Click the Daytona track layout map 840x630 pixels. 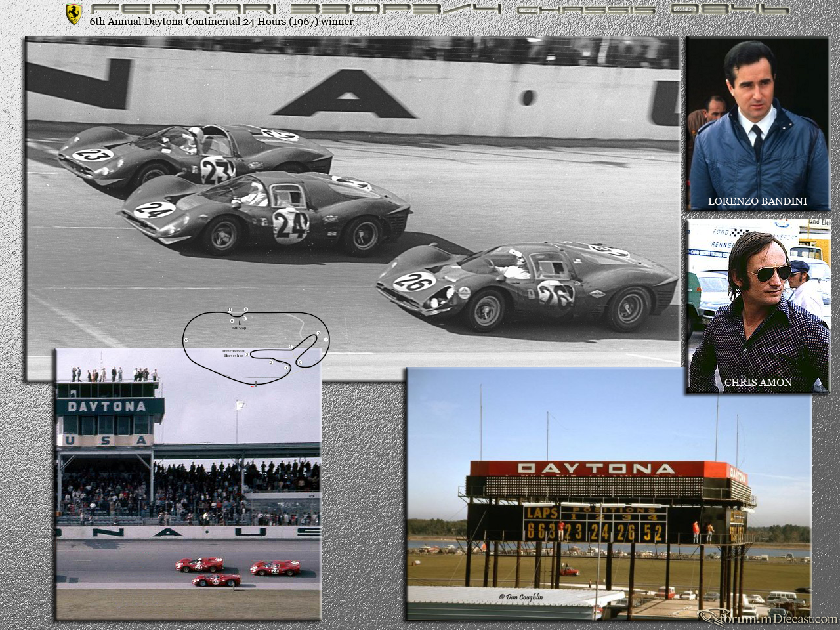[x=256, y=347]
